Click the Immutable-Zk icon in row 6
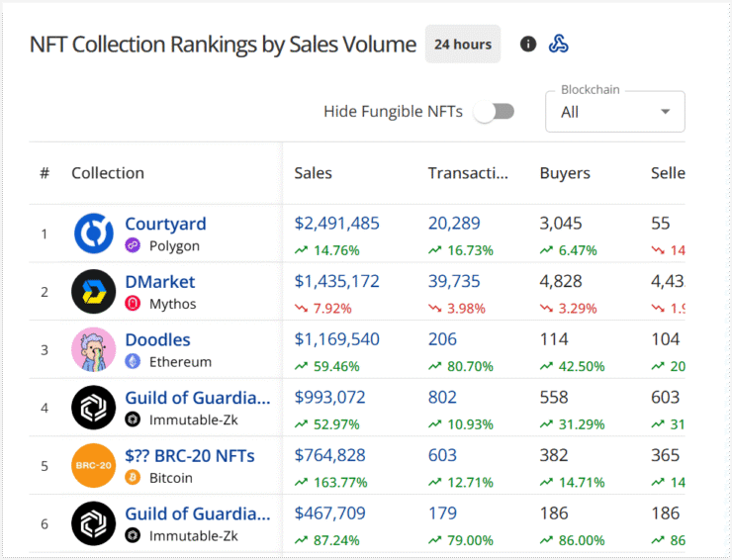 (x=133, y=535)
